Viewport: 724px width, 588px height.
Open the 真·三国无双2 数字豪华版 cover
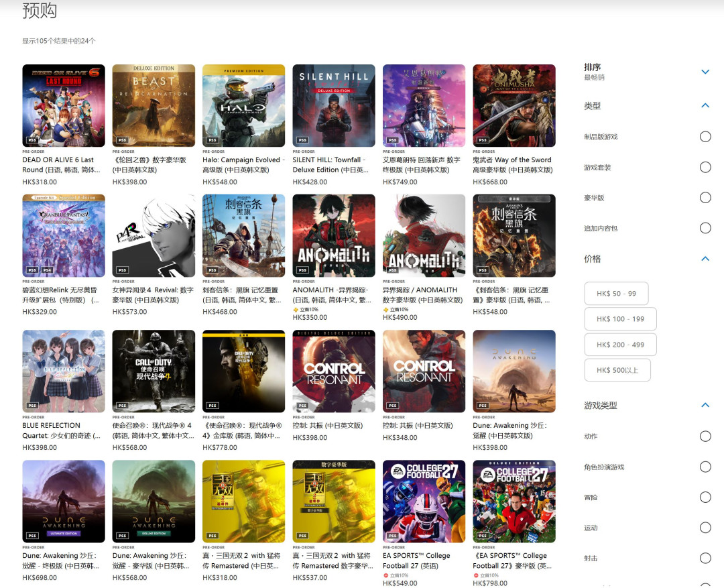tap(334, 501)
